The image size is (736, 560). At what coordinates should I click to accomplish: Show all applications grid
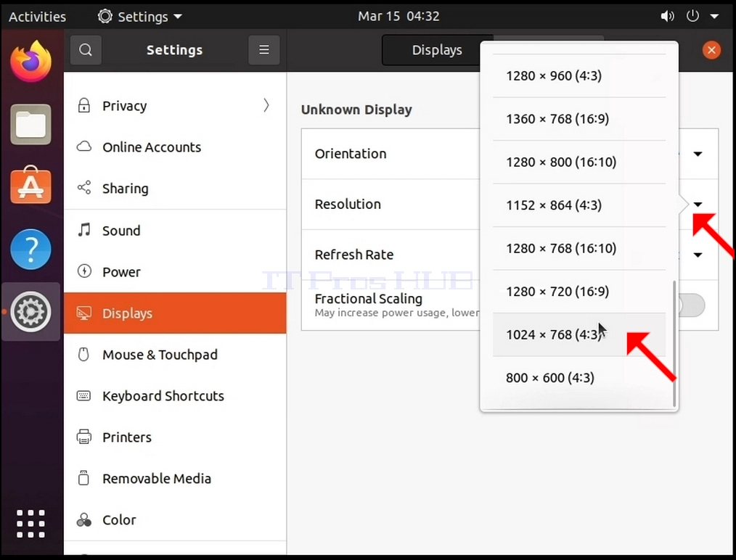31,524
